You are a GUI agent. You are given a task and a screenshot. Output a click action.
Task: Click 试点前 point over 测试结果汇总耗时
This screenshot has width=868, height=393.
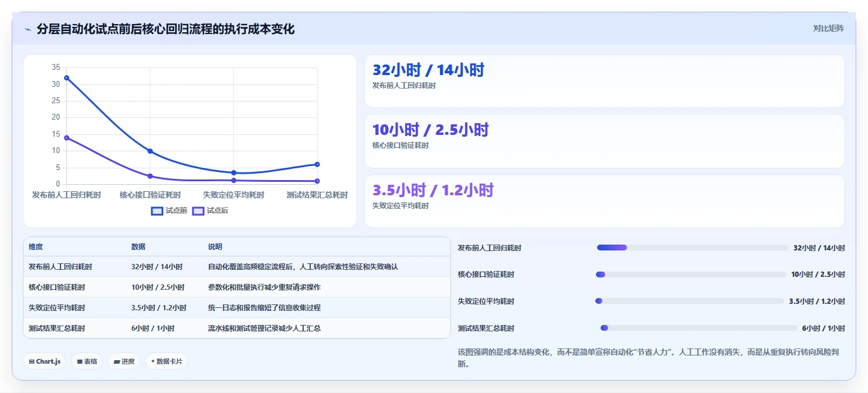pos(317,164)
